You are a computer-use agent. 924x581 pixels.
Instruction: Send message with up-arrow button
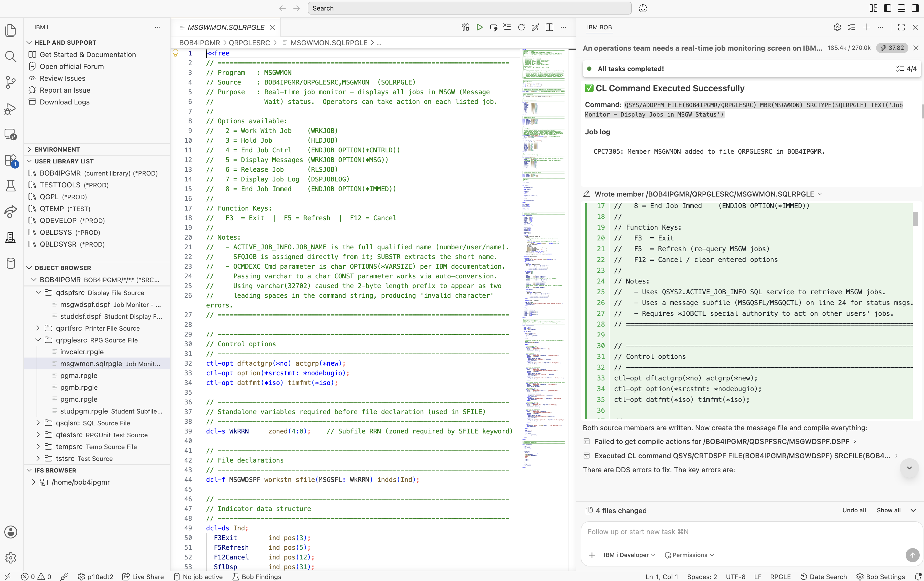(x=912, y=555)
